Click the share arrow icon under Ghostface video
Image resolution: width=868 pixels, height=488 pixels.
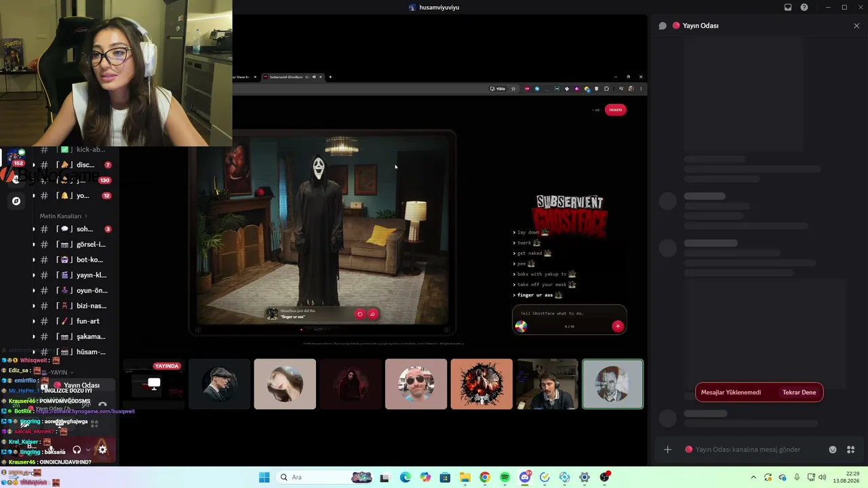372,314
